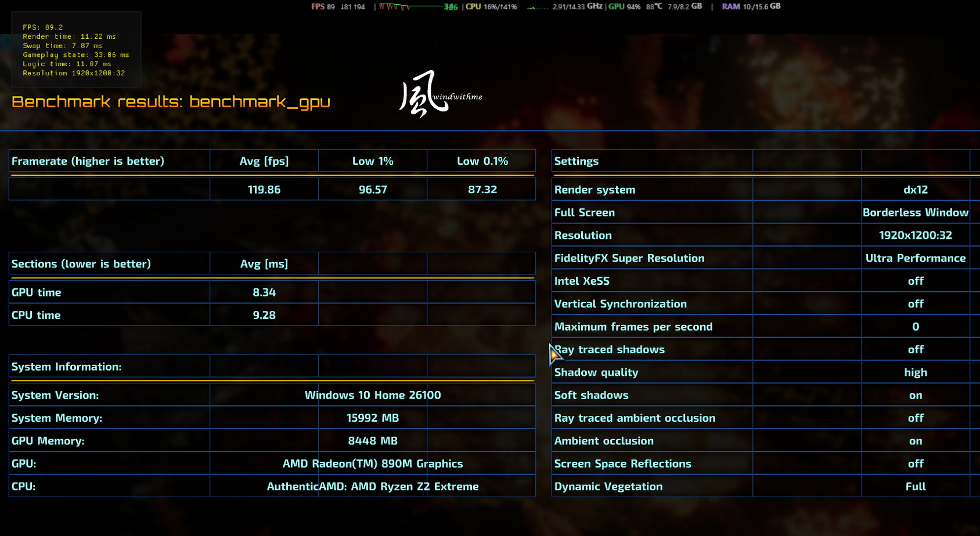
Task: Select 'AuthenticAMD: AMD Ryzen Z2 Extreme' text
Action: [373, 487]
